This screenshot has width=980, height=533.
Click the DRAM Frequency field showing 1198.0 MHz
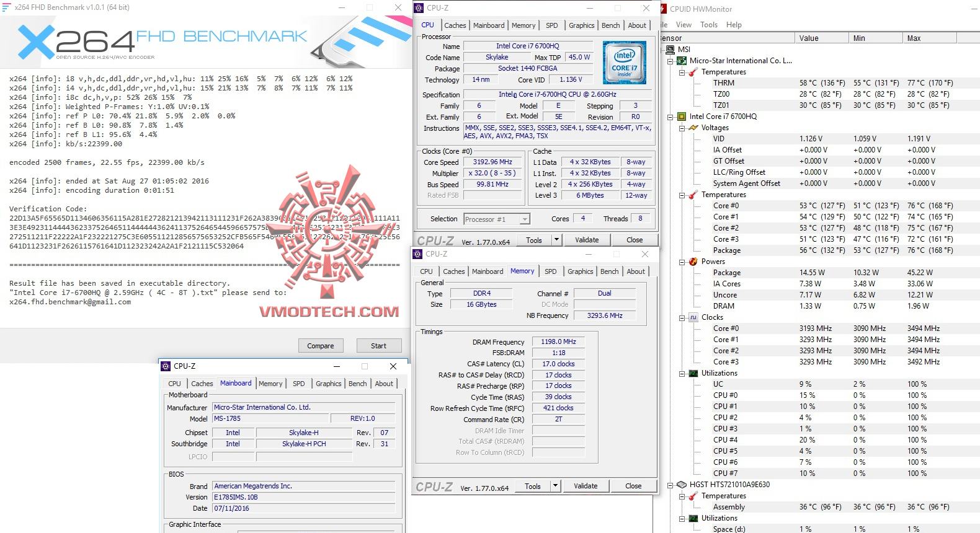click(x=558, y=341)
